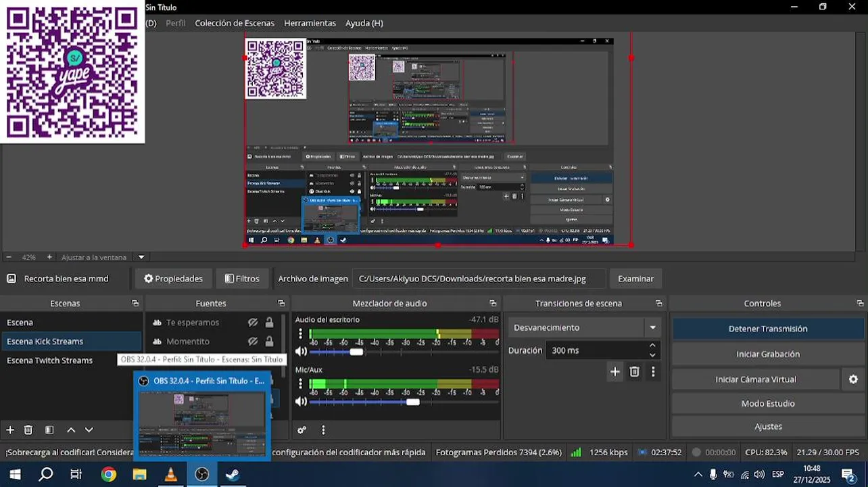Delete selected scene with trash icon
Screen dimensions: 868x487
28,430
